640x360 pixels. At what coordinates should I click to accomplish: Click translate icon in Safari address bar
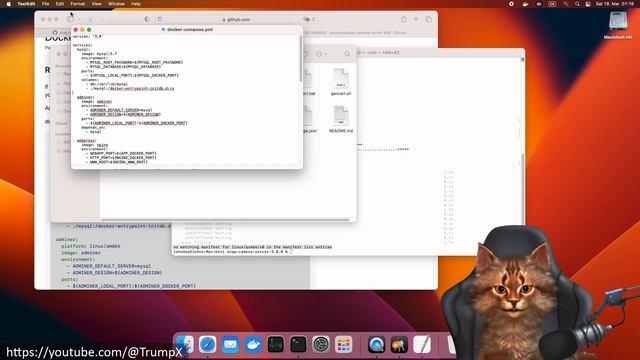point(306,19)
